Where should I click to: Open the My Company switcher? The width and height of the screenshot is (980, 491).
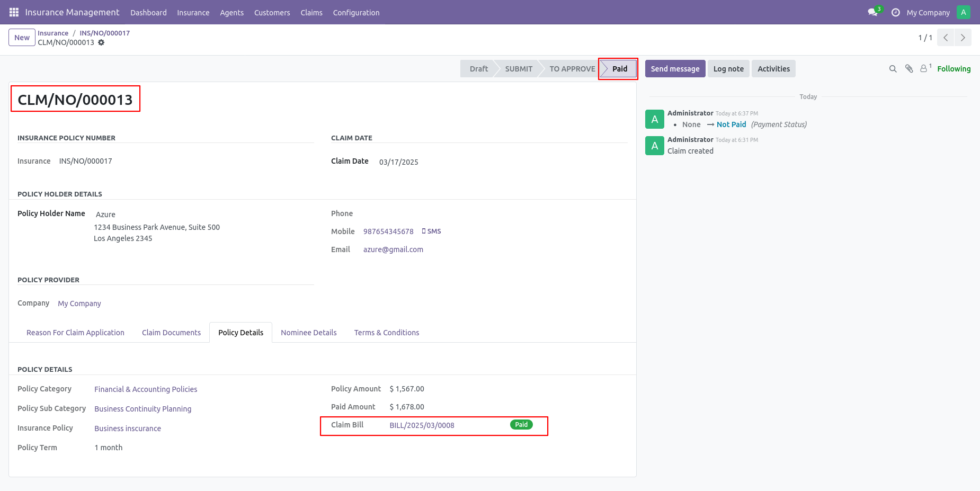tap(928, 13)
